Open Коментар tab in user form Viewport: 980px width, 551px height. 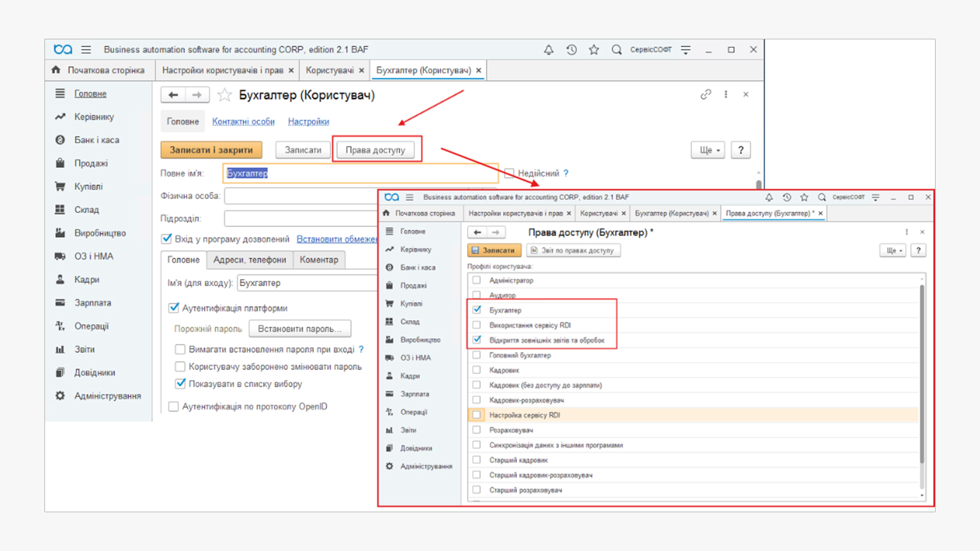(319, 260)
